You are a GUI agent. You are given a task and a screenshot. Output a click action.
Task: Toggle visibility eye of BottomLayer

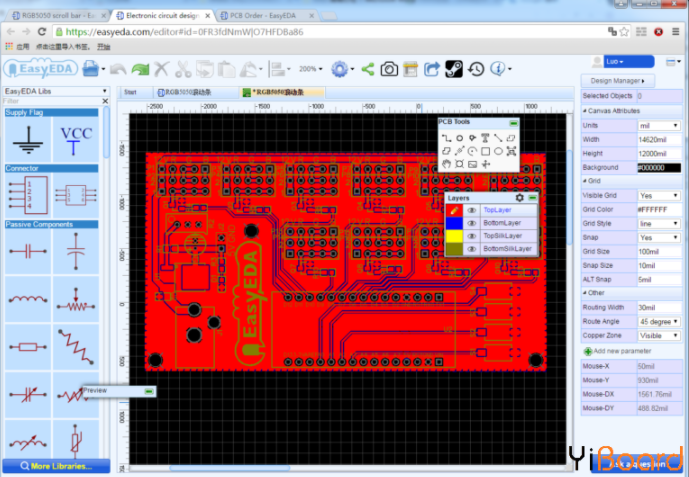(x=471, y=223)
